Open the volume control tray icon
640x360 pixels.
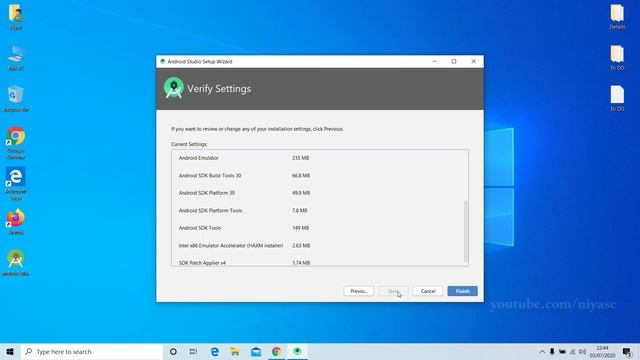pyautogui.click(x=582, y=351)
